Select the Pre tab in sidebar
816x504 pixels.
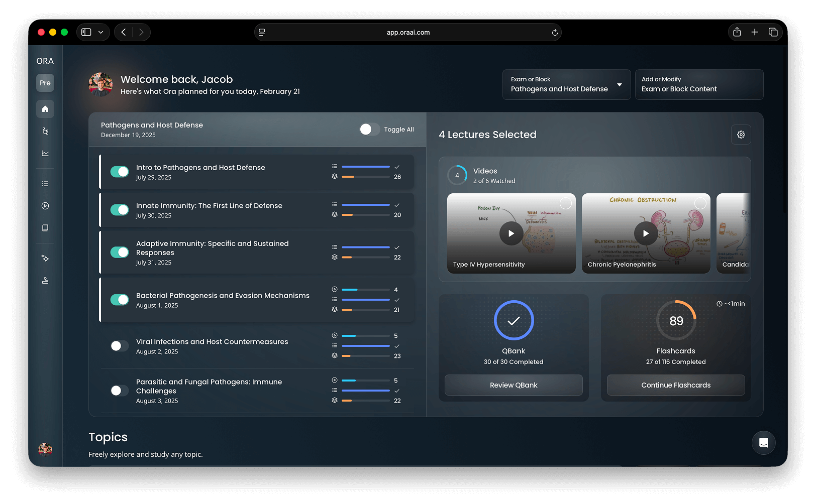click(x=45, y=83)
